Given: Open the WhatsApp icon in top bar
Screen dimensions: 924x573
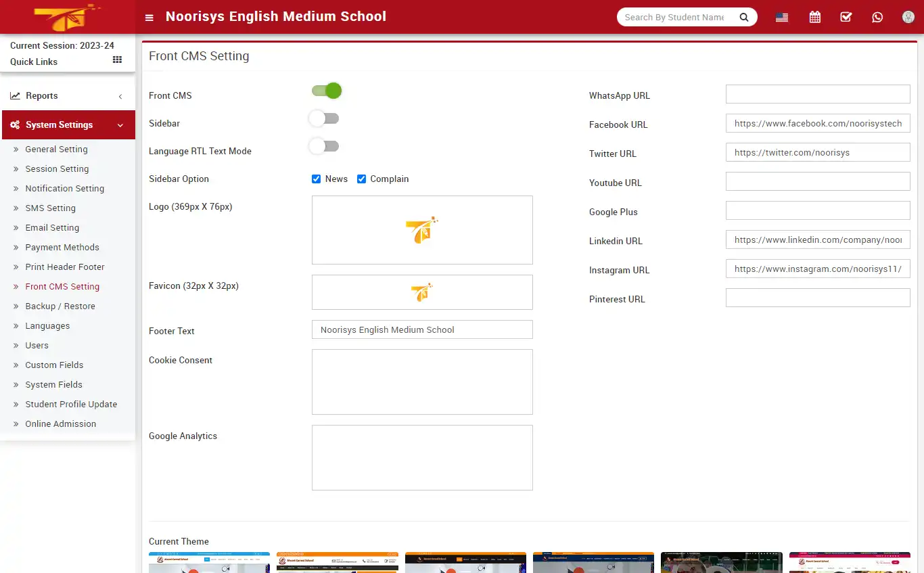Looking at the screenshot, I should tap(877, 17).
